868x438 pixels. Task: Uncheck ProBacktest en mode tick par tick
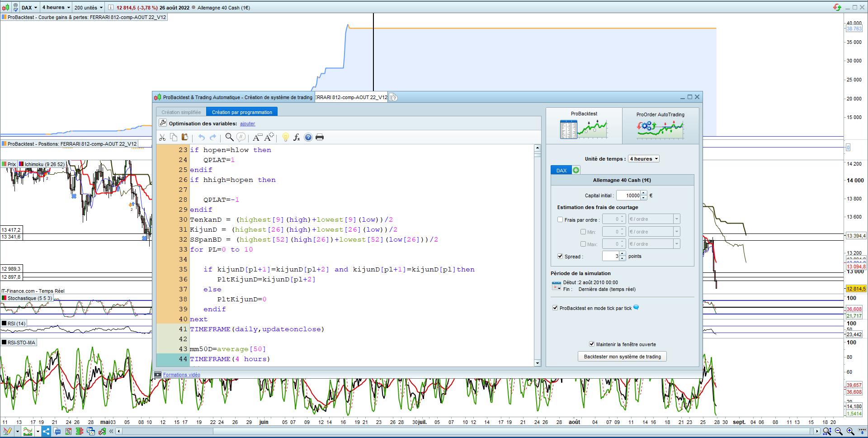coord(555,308)
